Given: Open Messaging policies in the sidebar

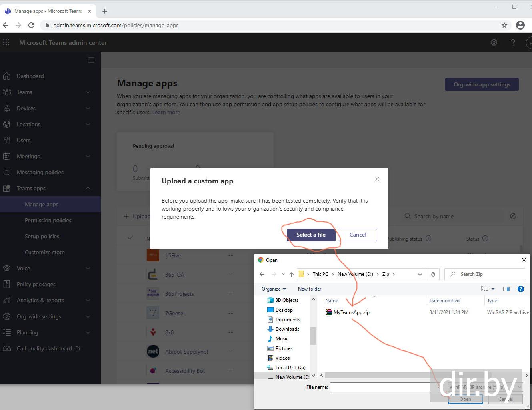Looking at the screenshot, I should [40, 172].
